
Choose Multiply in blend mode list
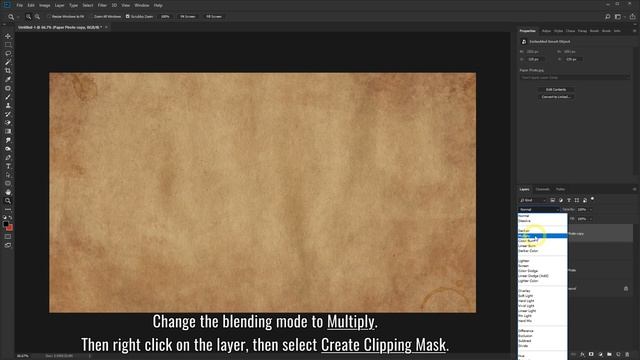(x=542, y=236)
